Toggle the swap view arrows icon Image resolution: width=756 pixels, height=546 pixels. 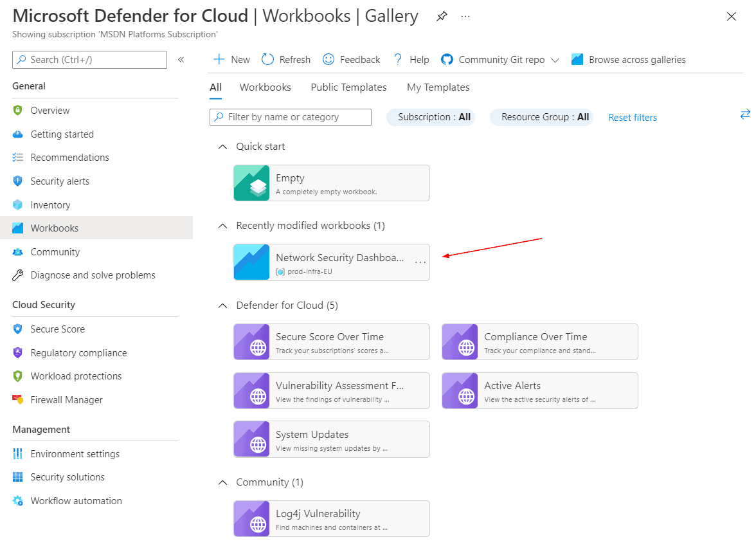pyautogui.click(x=745, y=114)
